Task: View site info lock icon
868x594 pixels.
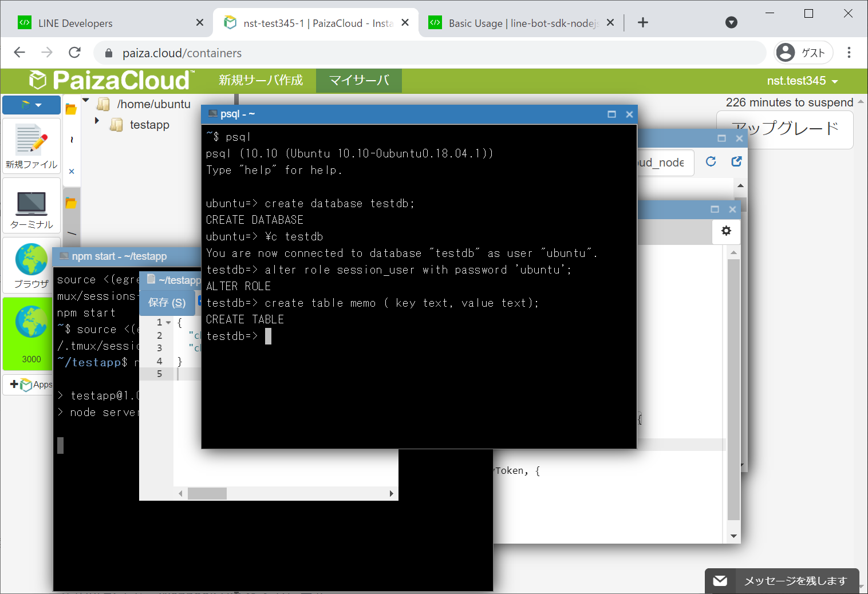Action: pyautogui.click(x=108, y=53)
